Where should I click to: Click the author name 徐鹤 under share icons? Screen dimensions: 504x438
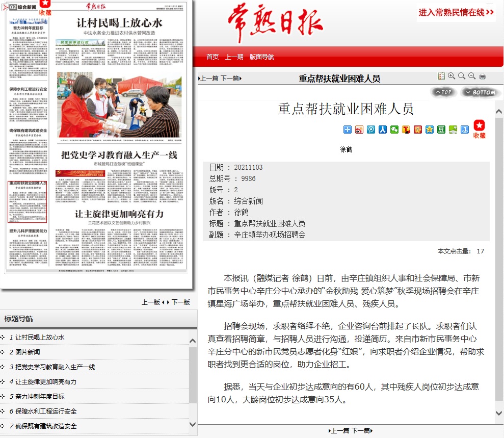tap(346, 149)
